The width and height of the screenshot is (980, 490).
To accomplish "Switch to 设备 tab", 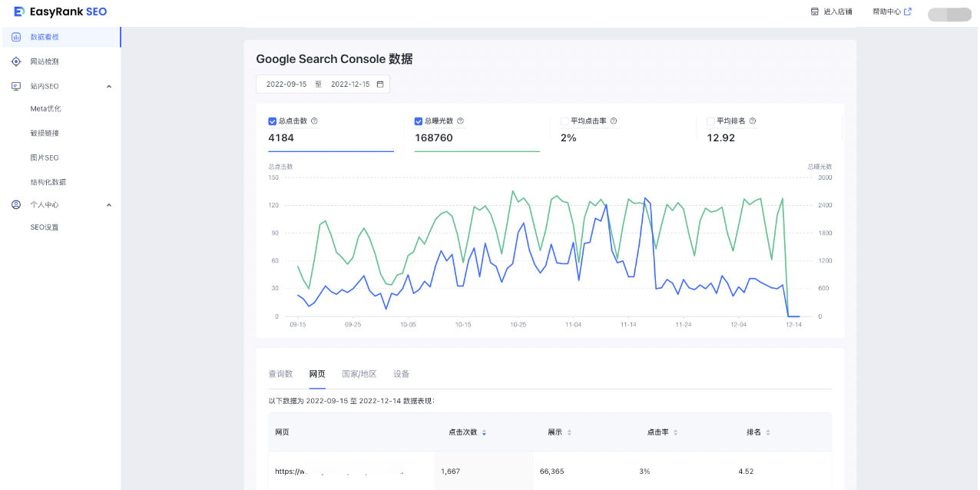I will pyautogui.click(x=402, y=374).
